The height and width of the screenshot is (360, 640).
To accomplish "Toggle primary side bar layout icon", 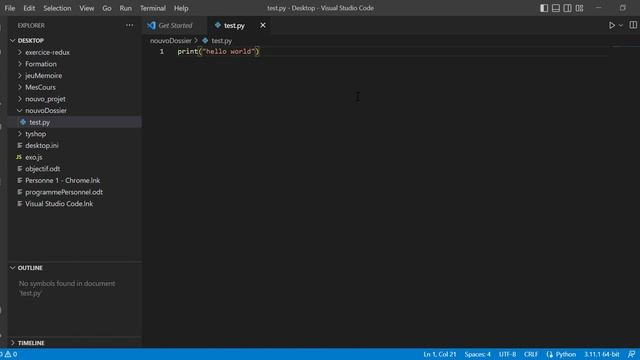I will pyautogui.click(x=544, y=8).
